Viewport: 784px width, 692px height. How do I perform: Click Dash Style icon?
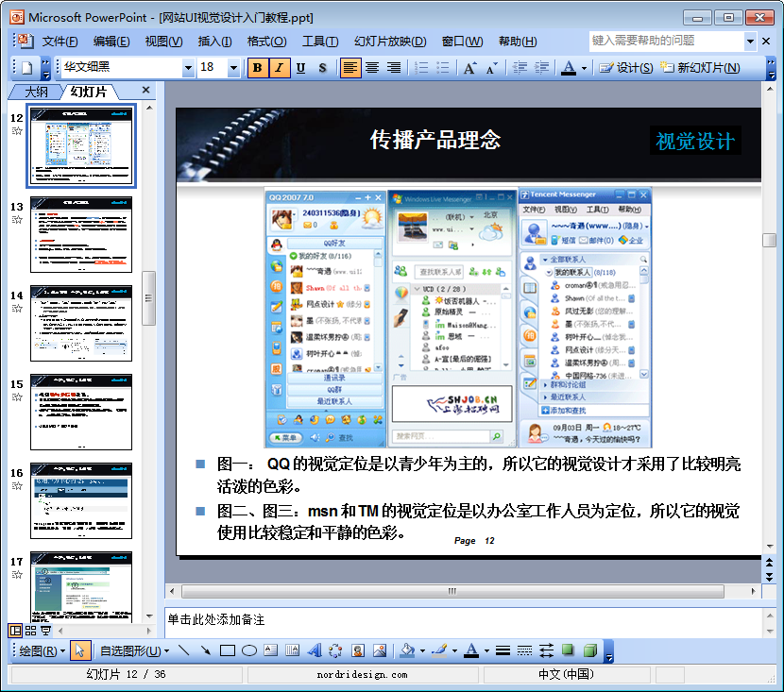[524, 650]
